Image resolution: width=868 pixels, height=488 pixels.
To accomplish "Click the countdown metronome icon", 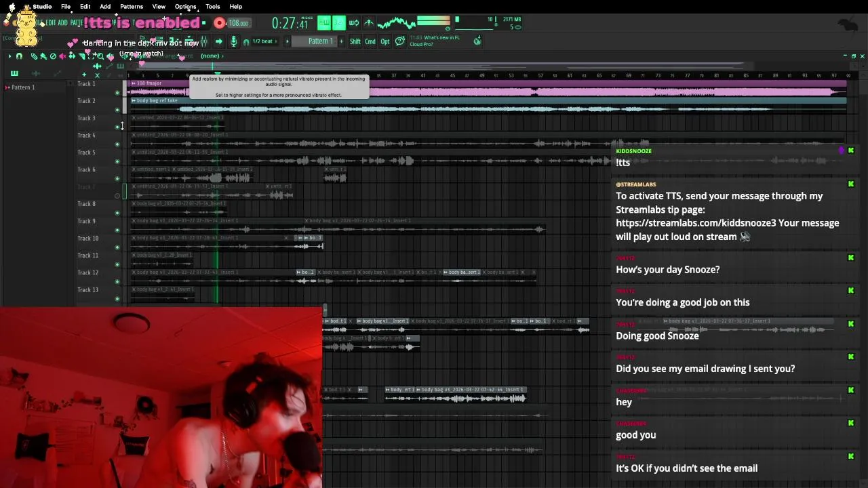I will tap(369, 23).
